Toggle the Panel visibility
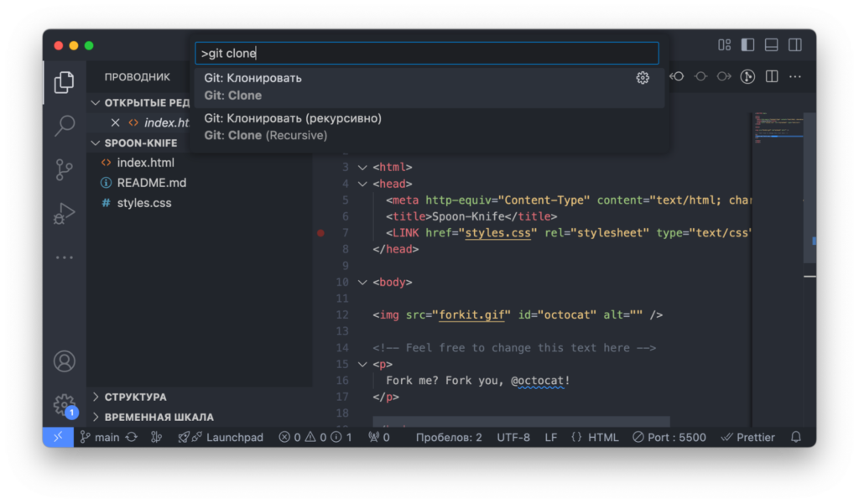This screenshot has height=504, width=859. click(x=771, y=45)
